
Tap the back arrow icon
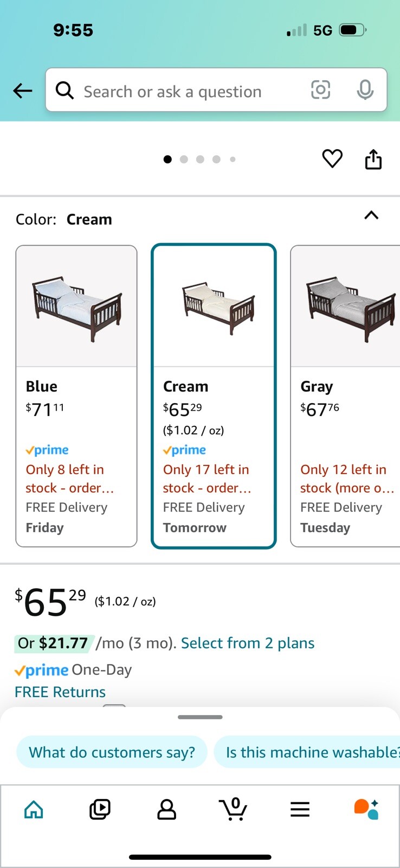[x=23, y=91]
